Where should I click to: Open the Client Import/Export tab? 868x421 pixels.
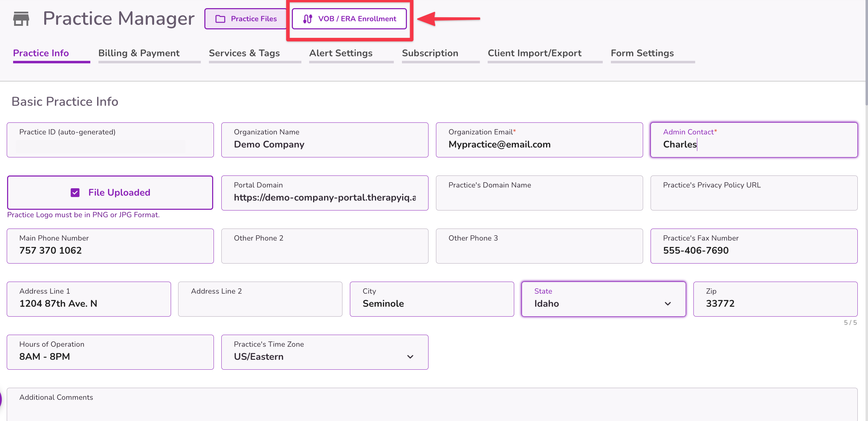click(x=534, y=53)
